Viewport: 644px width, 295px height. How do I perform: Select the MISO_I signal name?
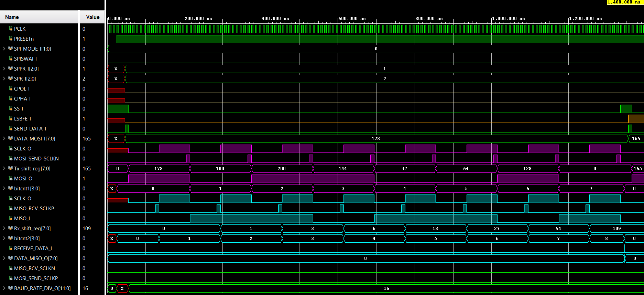click(x=22, y=219)
